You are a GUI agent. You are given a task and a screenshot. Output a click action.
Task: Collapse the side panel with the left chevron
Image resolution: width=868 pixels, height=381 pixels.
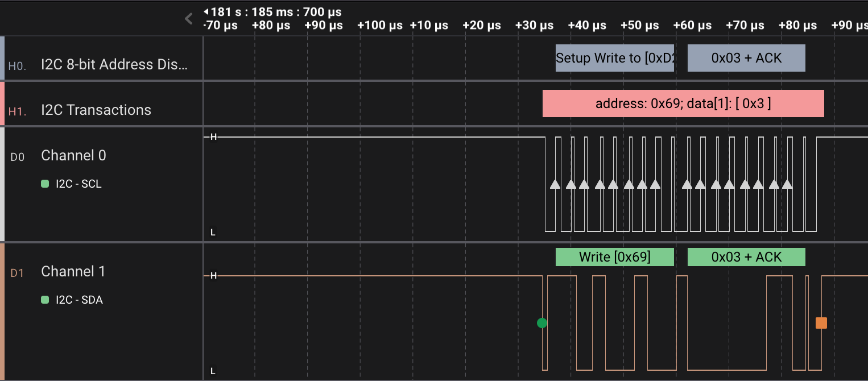(x=188, y=18)
